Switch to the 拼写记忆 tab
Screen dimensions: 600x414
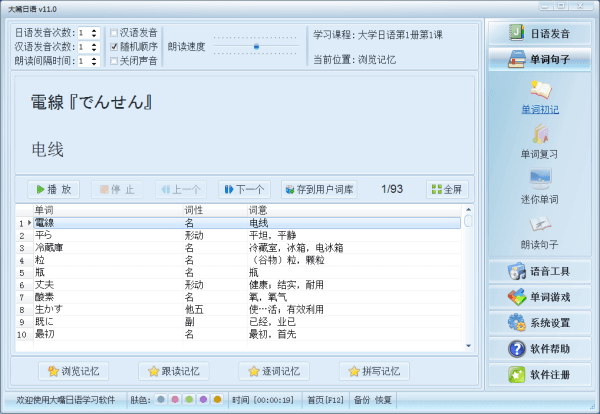click(x=374, y=371)
